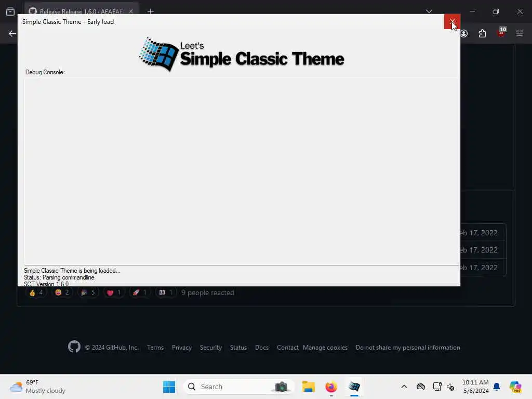Open the weather widget showing 69°F
The height and width of the screenshot is (399, 532).
tap(37, 387)
